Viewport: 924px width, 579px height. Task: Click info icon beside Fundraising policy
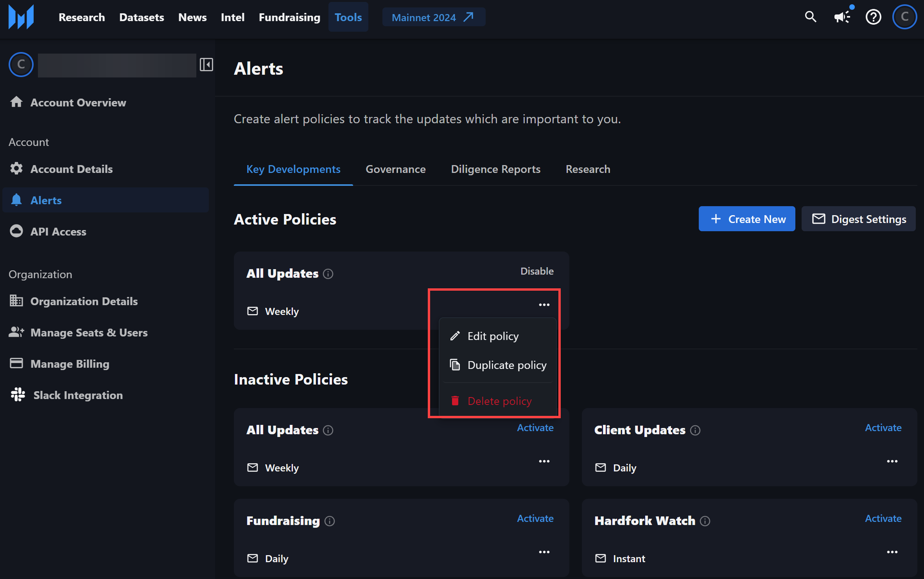coord(330,521)
